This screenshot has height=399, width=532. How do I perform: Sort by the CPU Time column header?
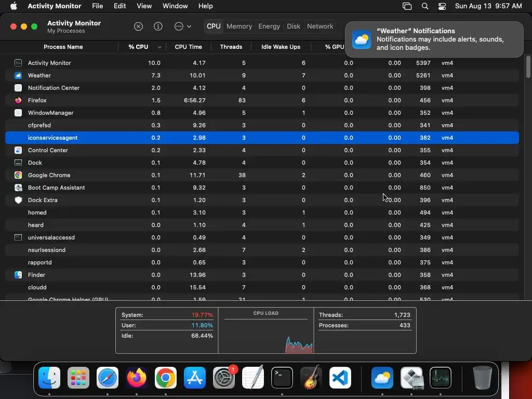[188, 47]
